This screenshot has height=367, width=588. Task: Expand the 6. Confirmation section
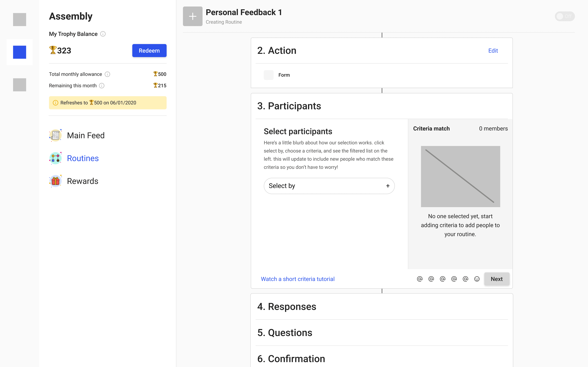291,358
